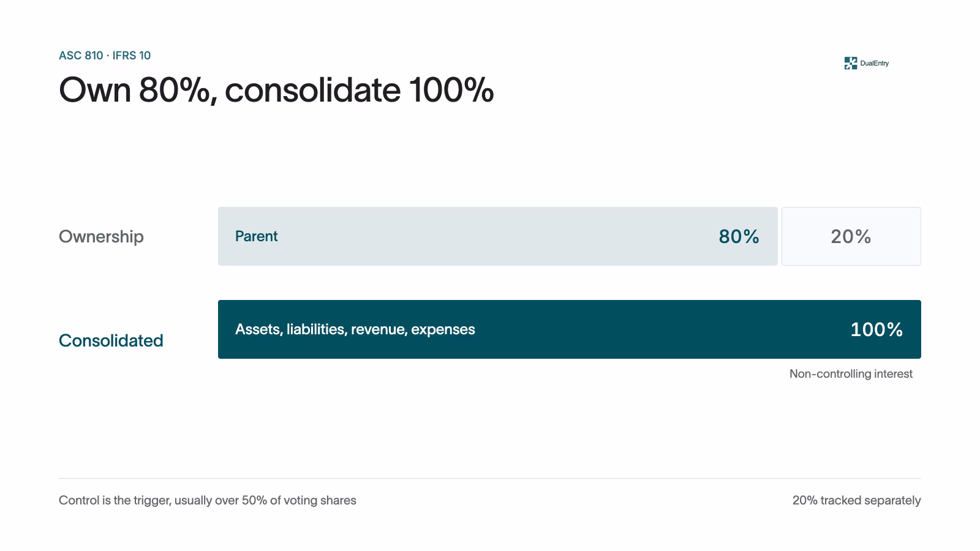Select 'Assets, liabilities, revenue, expenses' text
Screen dimensions: 980x551
click(x=355, y=329)
